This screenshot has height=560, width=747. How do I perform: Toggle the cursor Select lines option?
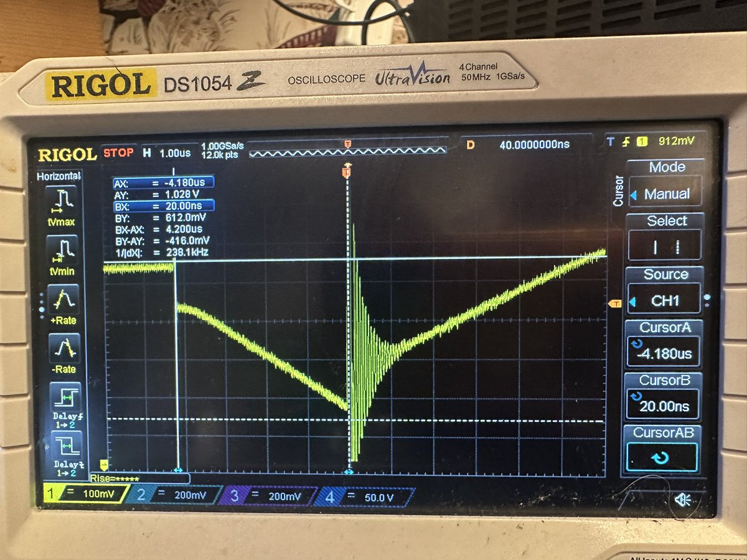[x=665, y=247]
